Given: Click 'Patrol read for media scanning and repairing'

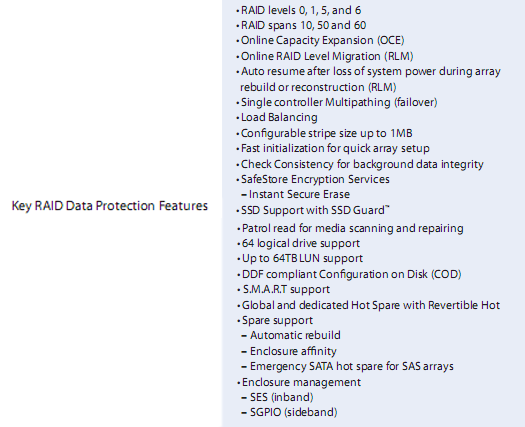Looking at the screenshot, I should click(x=351, y=228).
